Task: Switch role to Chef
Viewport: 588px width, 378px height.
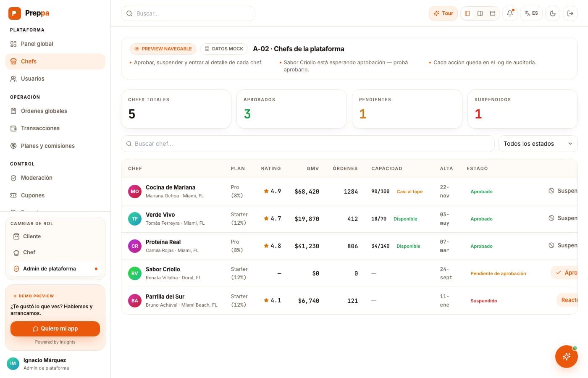Action: coord(55,252)
